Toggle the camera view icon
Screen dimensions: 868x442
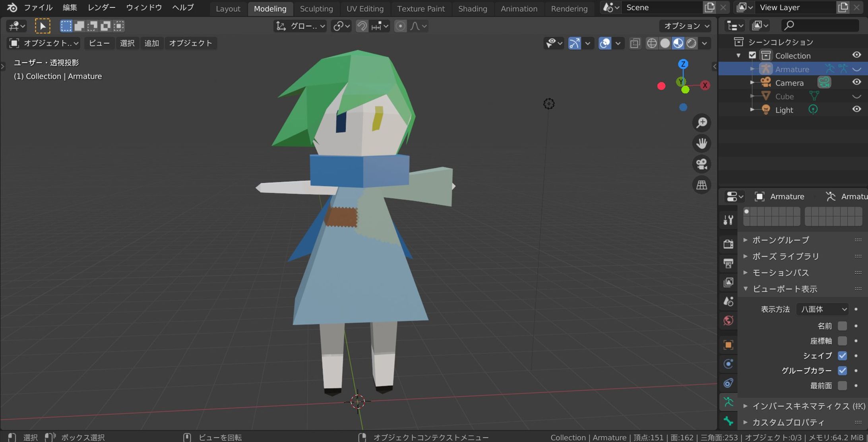pyautogui.click(x=701, y=164)
